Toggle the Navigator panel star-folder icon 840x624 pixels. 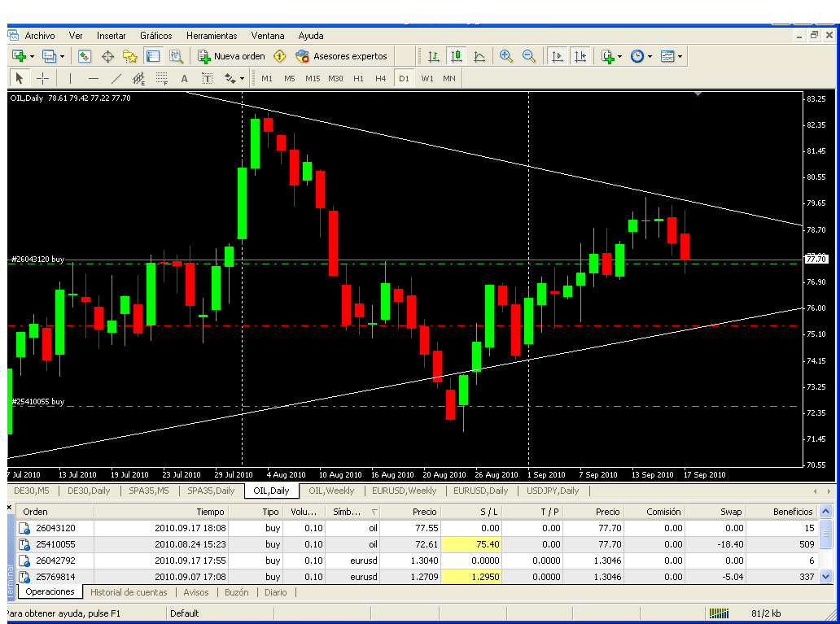pos(130,55)
